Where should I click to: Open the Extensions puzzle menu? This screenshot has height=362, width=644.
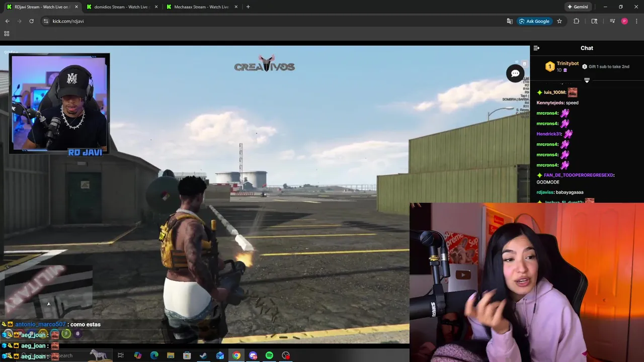click(577, 21)
